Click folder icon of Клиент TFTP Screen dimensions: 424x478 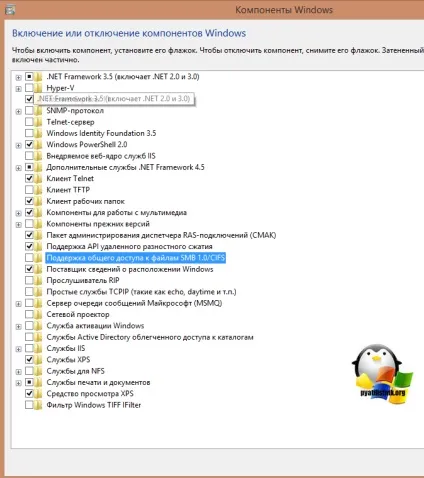pyautogui.click(x=38, y=190)
